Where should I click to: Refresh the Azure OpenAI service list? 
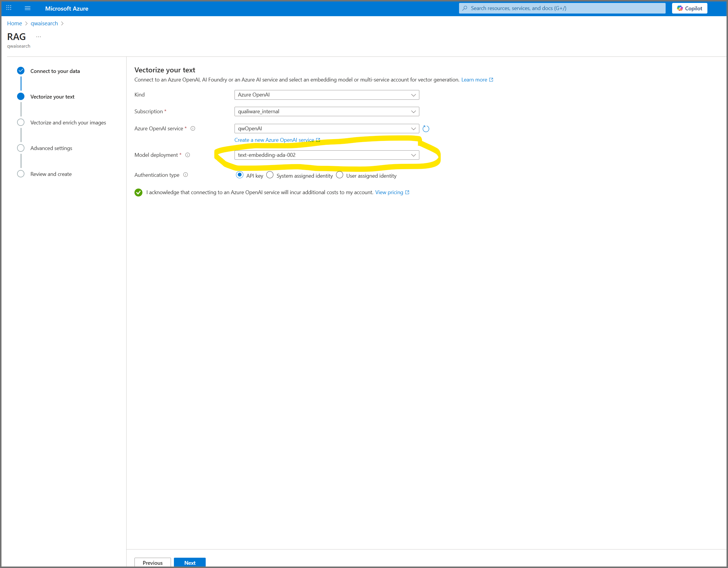pyautogui.click(x=426, y=129)
